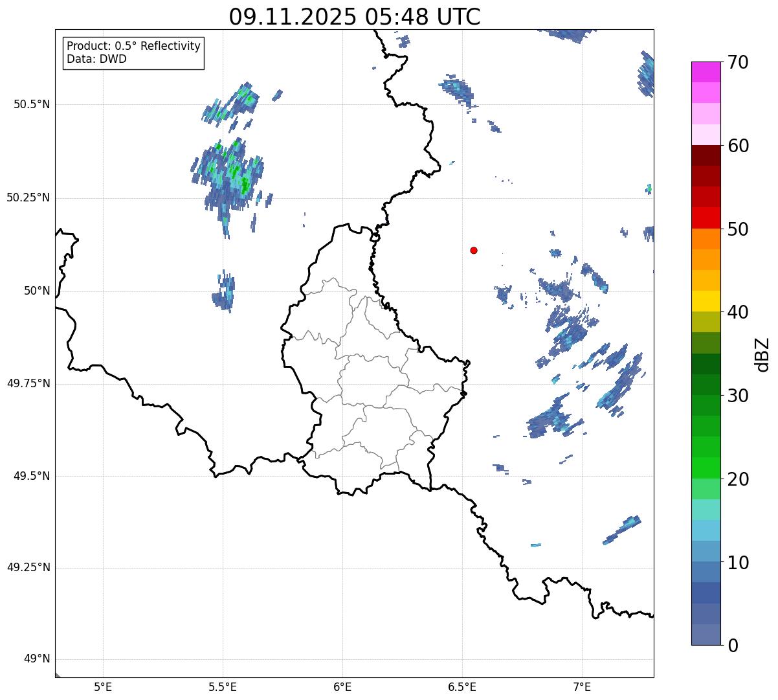Click the dBZ colorbar axis label
This screenshot has width=778, height=700.
point(762,354)
